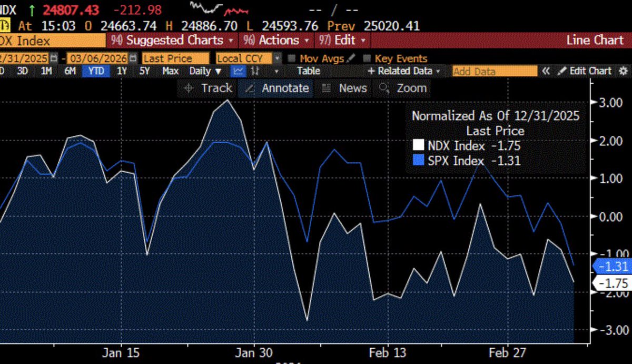Switch to Table view

tap(308, 71)
